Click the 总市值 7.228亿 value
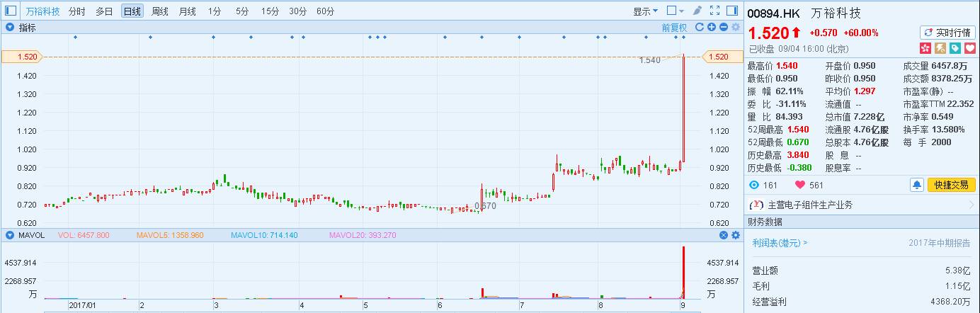 pos(869,117)
